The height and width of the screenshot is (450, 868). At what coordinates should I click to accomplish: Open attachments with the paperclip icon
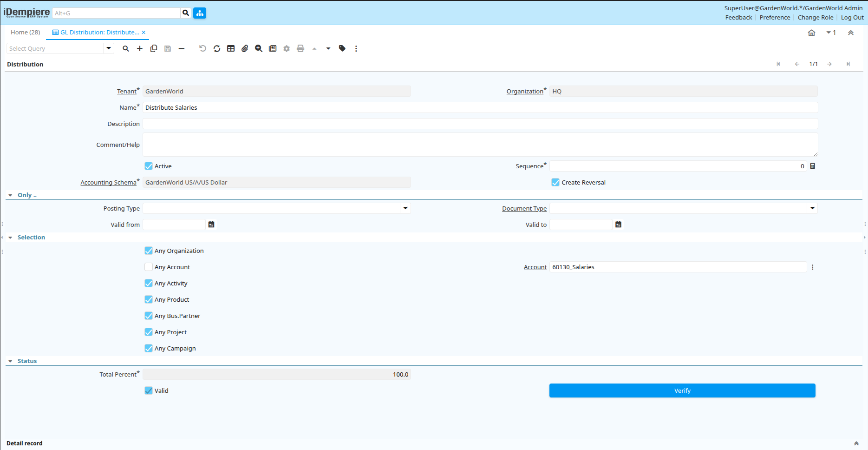[245, 49]
